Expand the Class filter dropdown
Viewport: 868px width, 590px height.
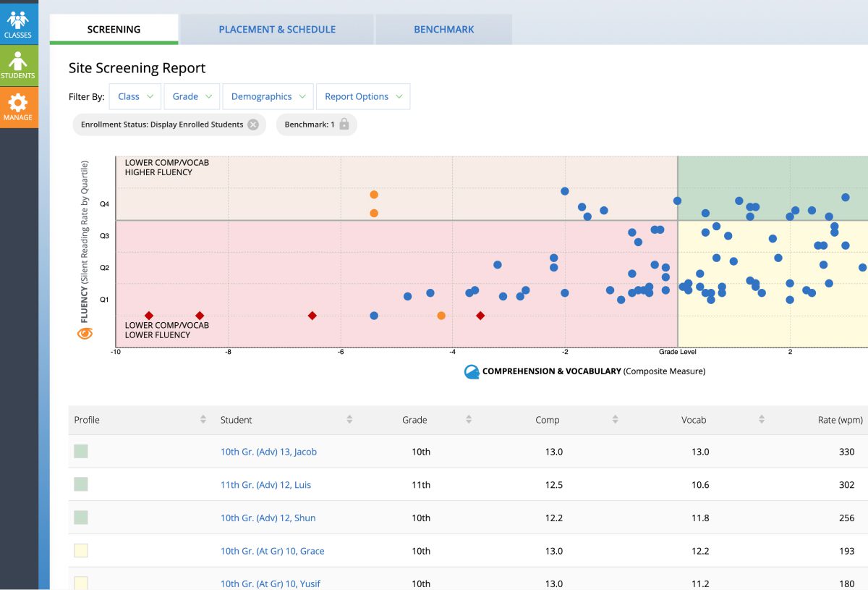(135, 96)
